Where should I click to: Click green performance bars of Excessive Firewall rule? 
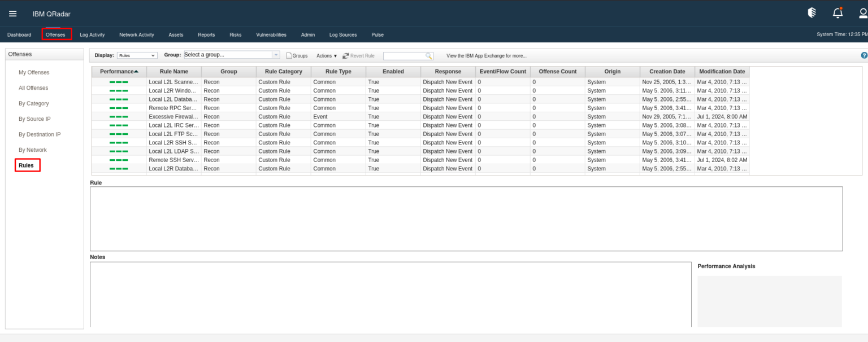click(119, 117)
